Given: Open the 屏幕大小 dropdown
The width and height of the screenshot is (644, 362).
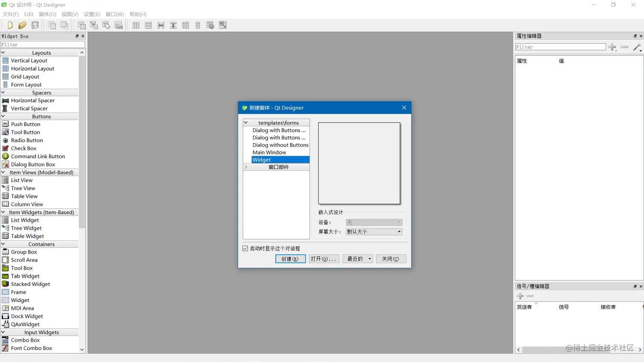Looking at the screenshot, I should [374, 232].
